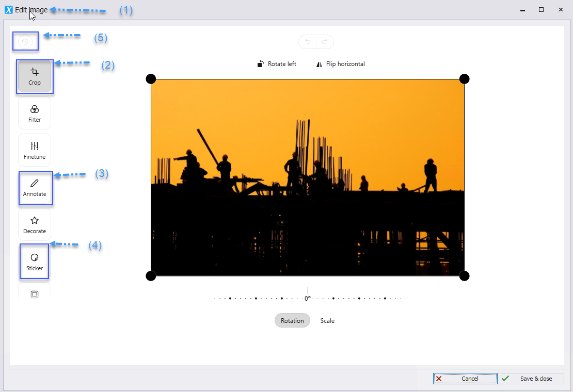Click the top-right crop handle
Image resolution: width=573 pixels, height=392 pixels.
point(465,79)
